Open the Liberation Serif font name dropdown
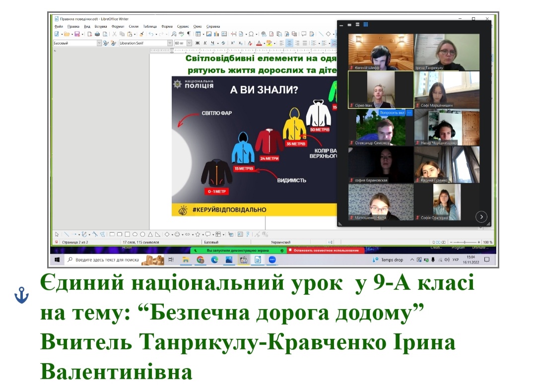536x392 pixels. (x=170, y=43)
